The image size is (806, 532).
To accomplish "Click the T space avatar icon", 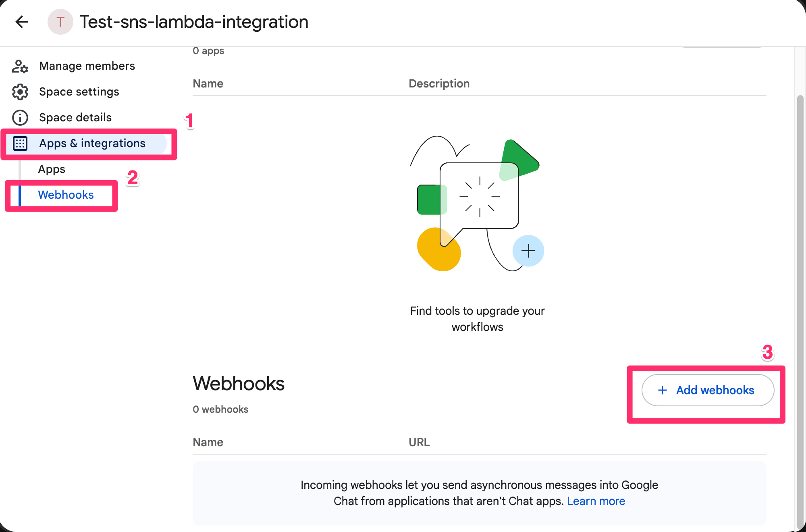I will (60, 22).
